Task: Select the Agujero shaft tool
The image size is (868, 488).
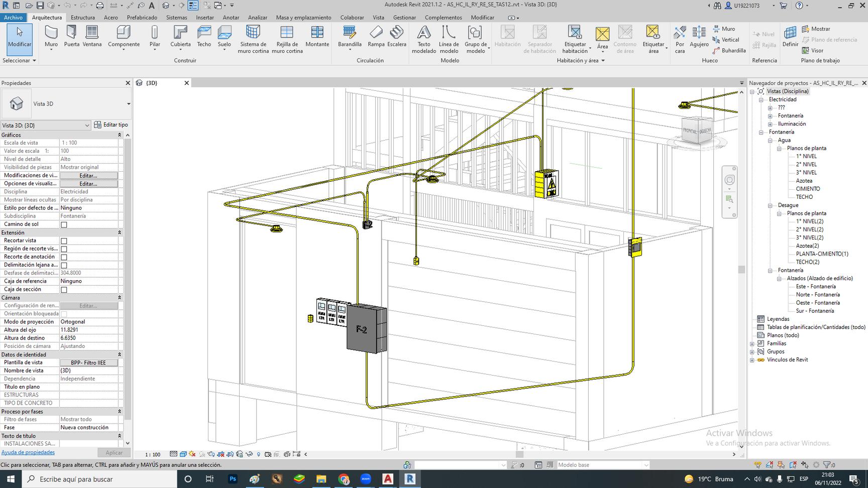Action: [699, 37]
